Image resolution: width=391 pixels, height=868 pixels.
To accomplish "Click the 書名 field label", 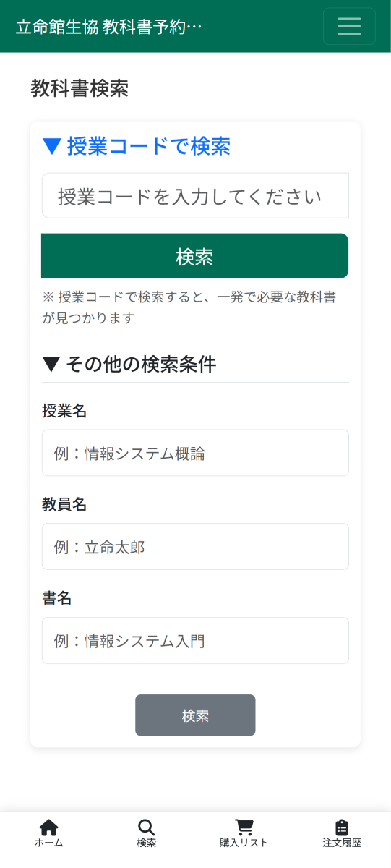I will 57,598.
